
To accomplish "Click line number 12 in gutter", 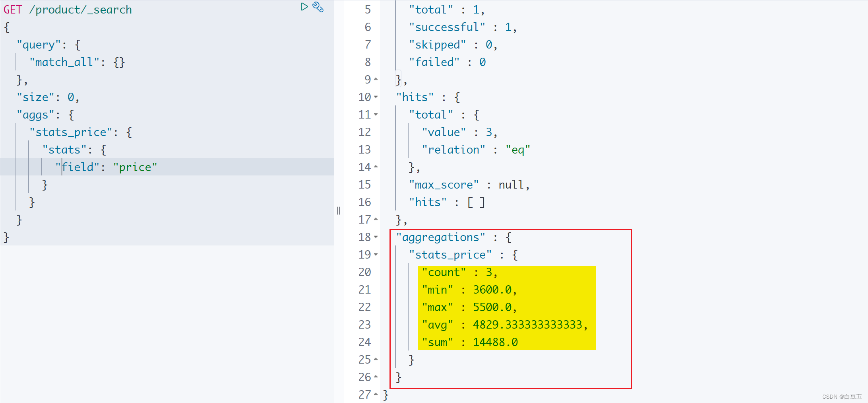I will (x=364, y=132).
